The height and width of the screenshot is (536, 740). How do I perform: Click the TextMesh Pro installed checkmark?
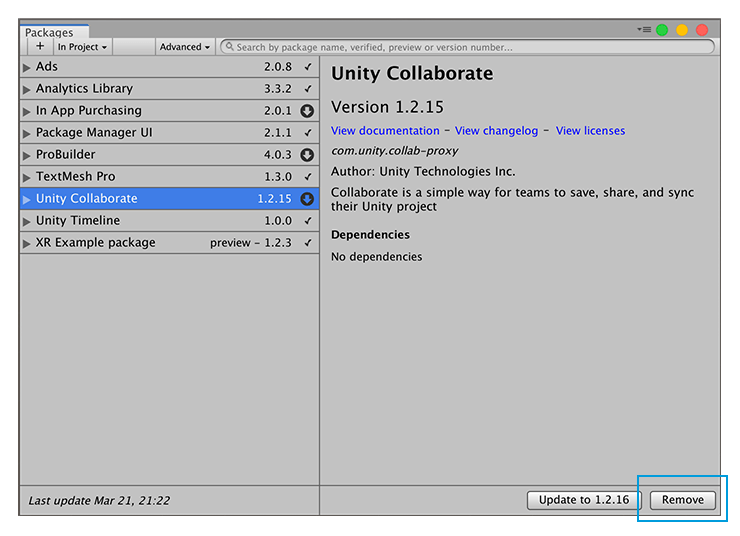tap(308, 177)
